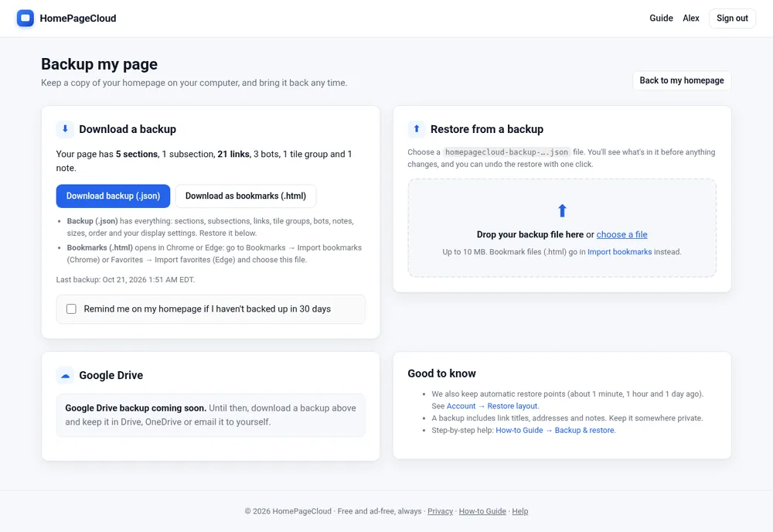Enable the 30-day backup reminder checkbox
This screenshot has height=532, width=773.
point(71,309)
